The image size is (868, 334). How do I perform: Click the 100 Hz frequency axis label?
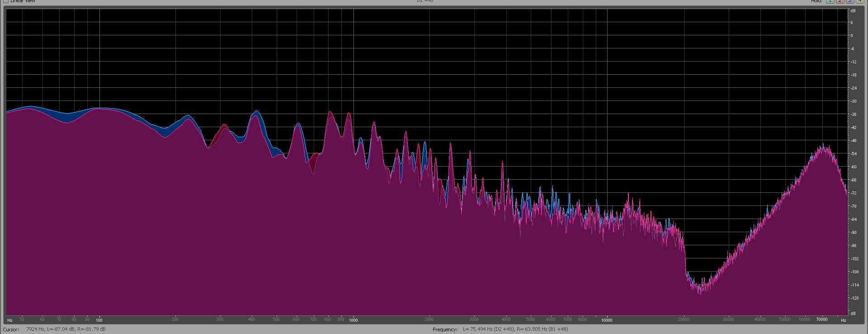click(99, 320)
